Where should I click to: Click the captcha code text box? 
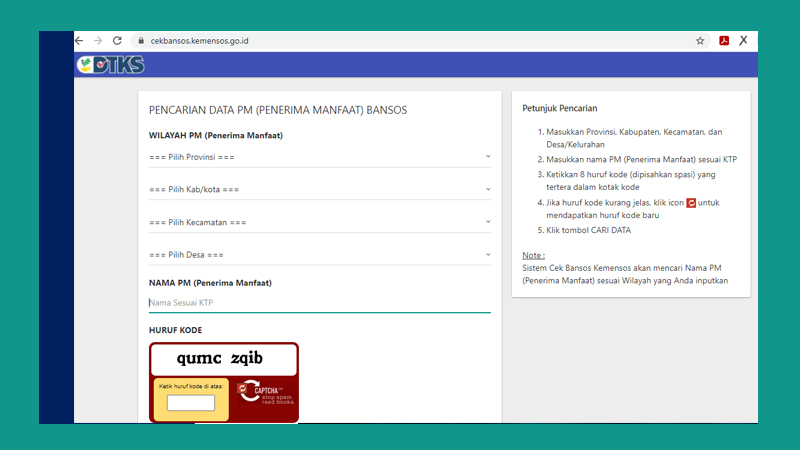click(x=191, y=403)
